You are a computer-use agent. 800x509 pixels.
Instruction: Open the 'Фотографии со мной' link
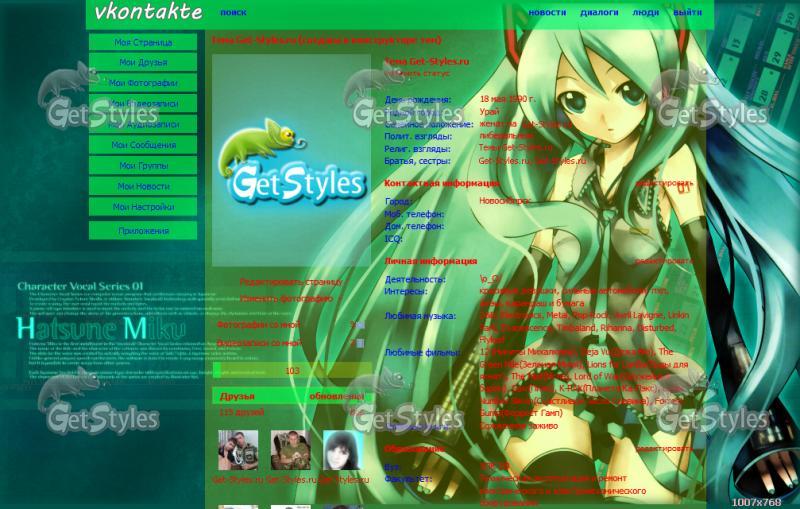coord(259,325)
